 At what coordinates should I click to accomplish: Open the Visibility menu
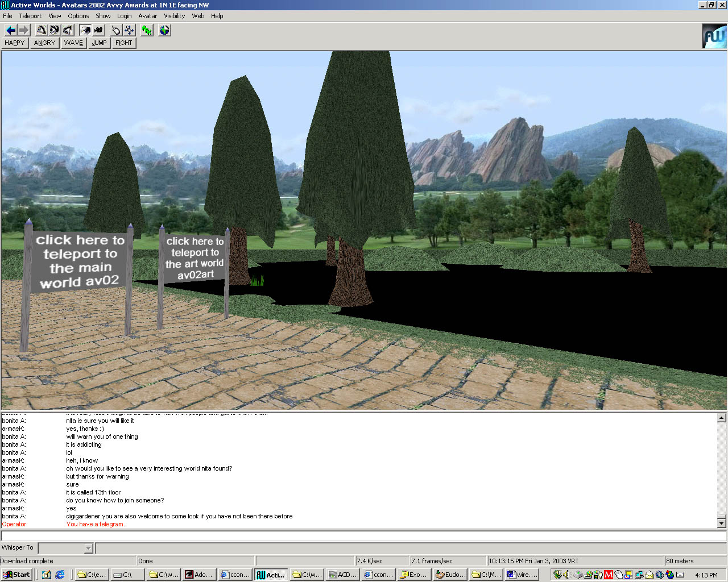click(x=174, y=16)
